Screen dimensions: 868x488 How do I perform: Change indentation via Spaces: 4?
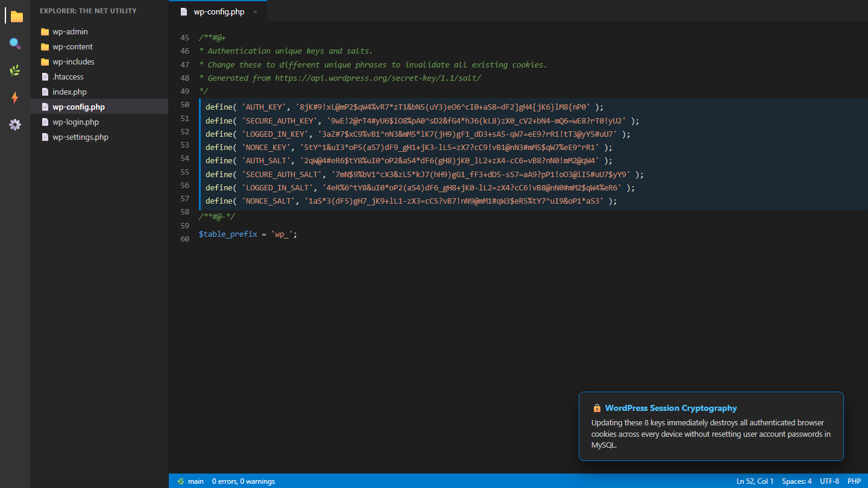[797, 481]
